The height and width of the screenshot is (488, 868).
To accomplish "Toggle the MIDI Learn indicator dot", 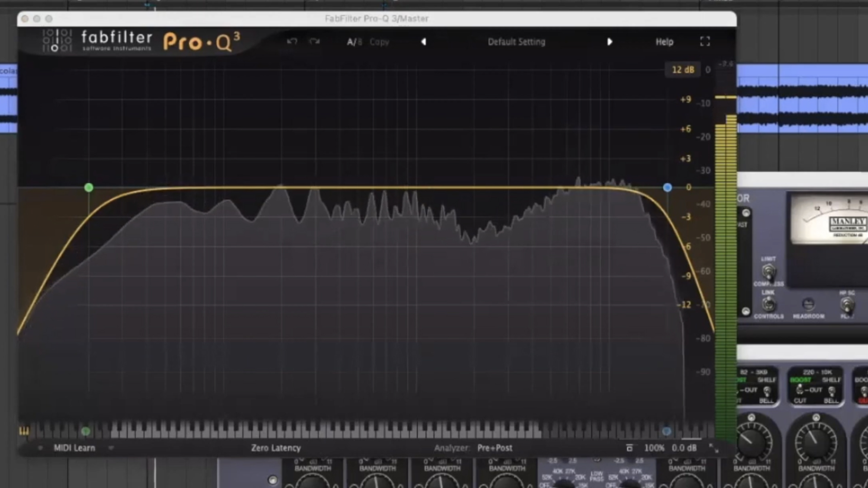I will click(40, 448).
